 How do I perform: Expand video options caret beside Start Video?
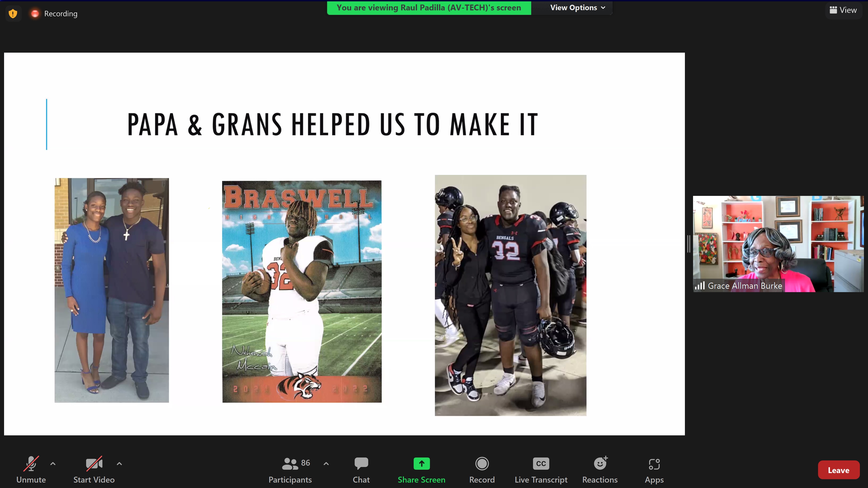tap(119, 464)
